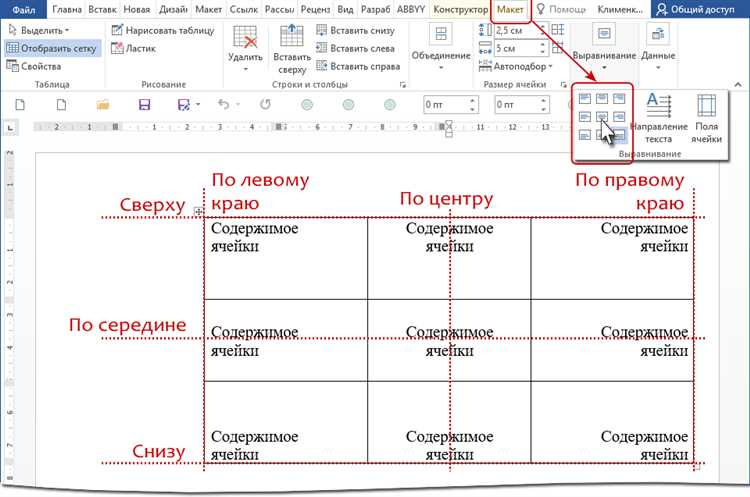Click the distribute columns evenly icon
Screen dimensions: 750x497
click(558, 48)
